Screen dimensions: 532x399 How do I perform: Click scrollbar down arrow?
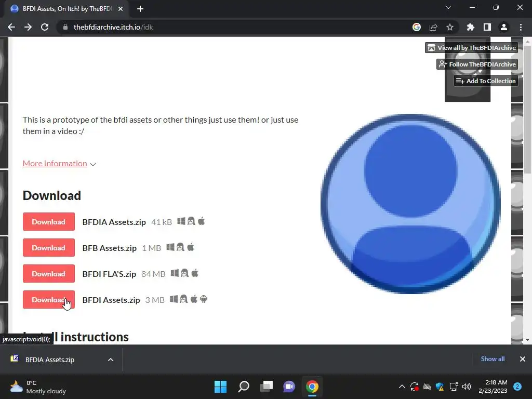(527, 340)
